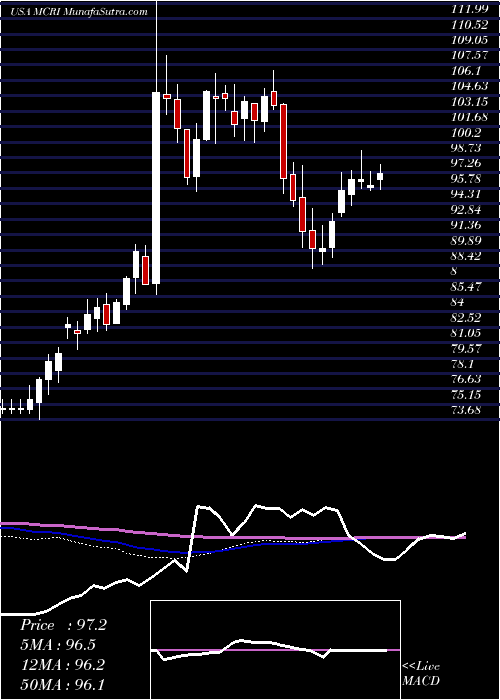Screen dimensions: 500x700
Task: Click the 82.52 price axis label
Action: tap(467, 318)
